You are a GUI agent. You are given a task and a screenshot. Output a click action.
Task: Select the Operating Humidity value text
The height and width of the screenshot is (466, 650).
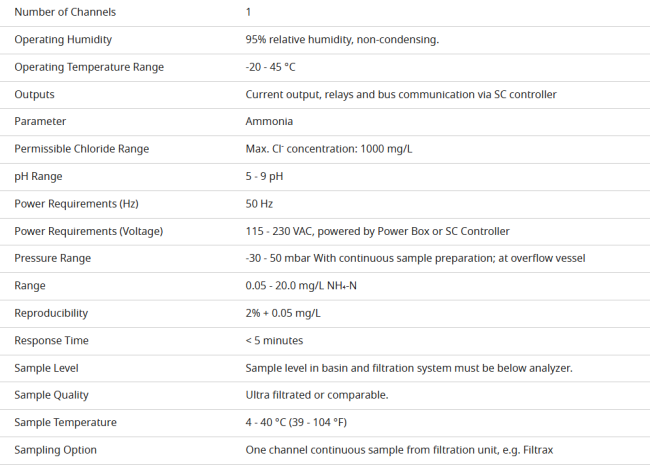342,39
